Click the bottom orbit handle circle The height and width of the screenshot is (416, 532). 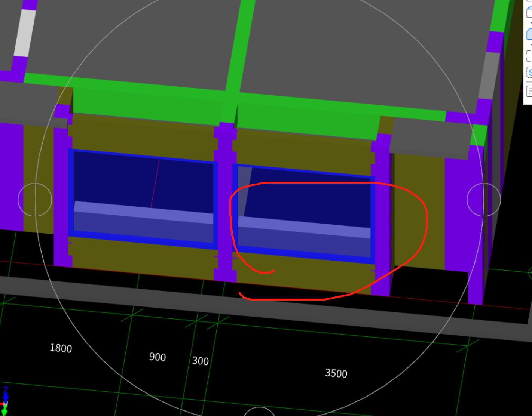point(259,412)
